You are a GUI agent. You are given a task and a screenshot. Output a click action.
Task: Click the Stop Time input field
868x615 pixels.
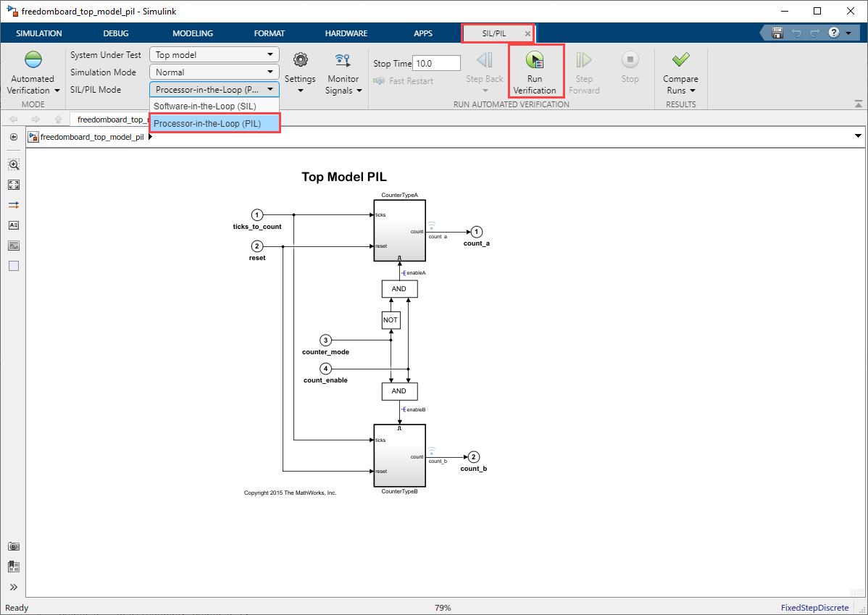tap(436, 64)
